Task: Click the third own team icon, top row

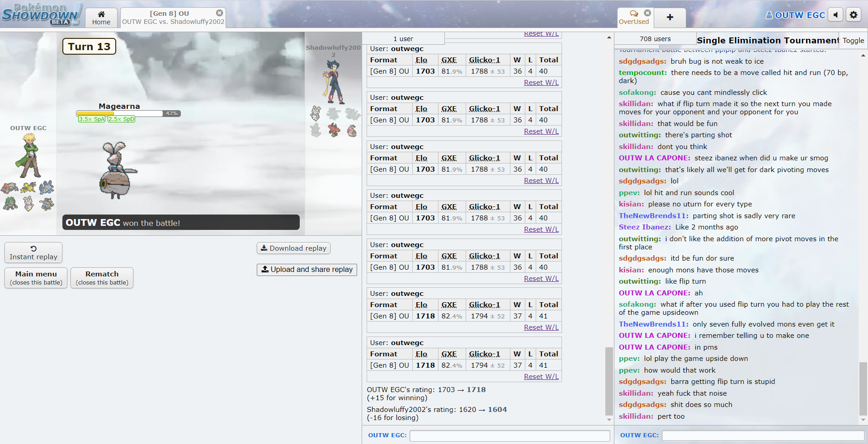Action: click(x=46, y=187)
